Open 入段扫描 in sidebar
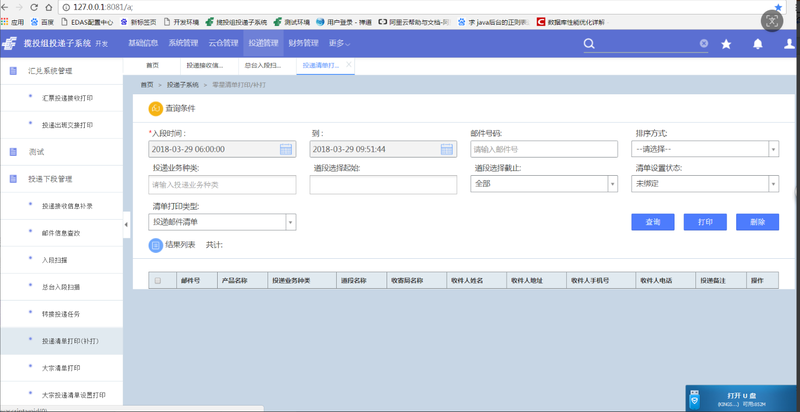The image size is (800, 412). pos(55,260)
